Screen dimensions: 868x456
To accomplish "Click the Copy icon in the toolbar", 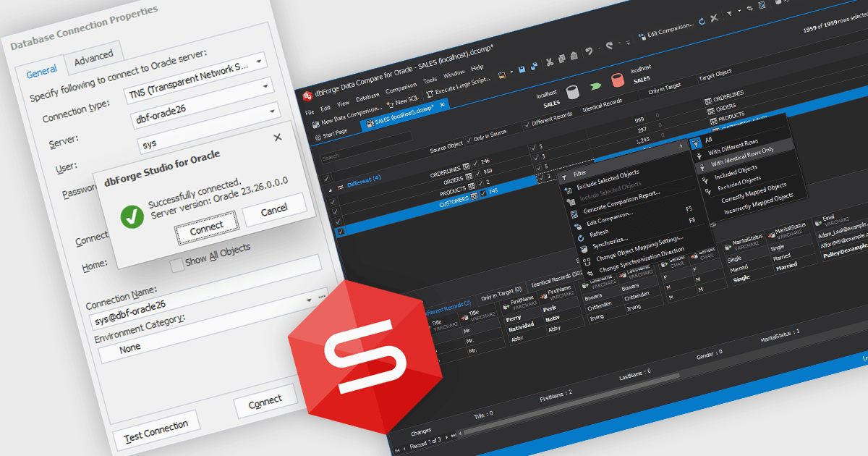I will [563, 59].
